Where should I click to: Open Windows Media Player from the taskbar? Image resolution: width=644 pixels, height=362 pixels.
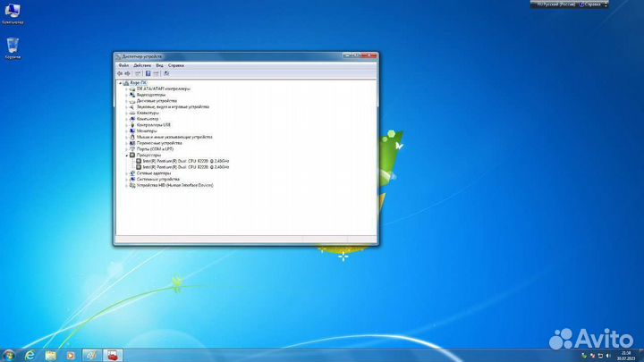coord(71,355)
